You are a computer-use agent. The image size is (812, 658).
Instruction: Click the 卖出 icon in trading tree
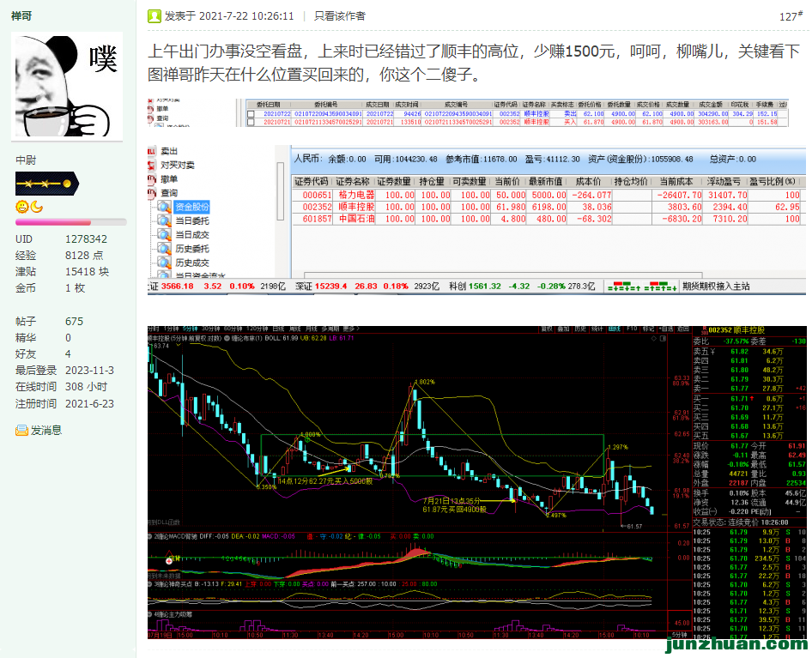(x=152, y=151)
